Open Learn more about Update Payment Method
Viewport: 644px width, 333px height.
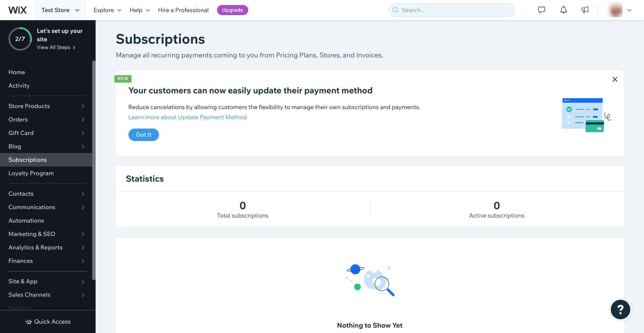[187, 117]
